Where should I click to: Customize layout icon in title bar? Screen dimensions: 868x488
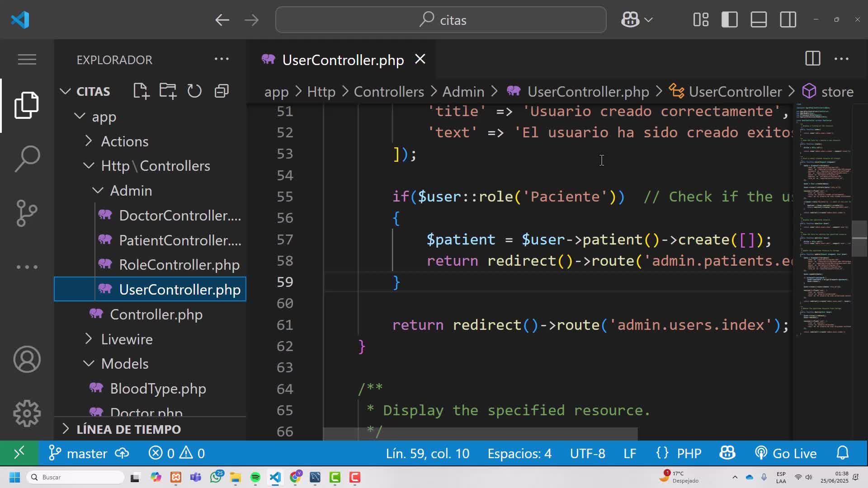click(x=701, y=20)
